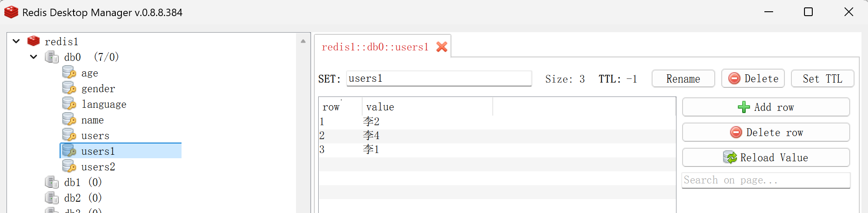868x213 pixels.
Task: Collapse the redis1 connection node
Action: (x=16, y=41)
